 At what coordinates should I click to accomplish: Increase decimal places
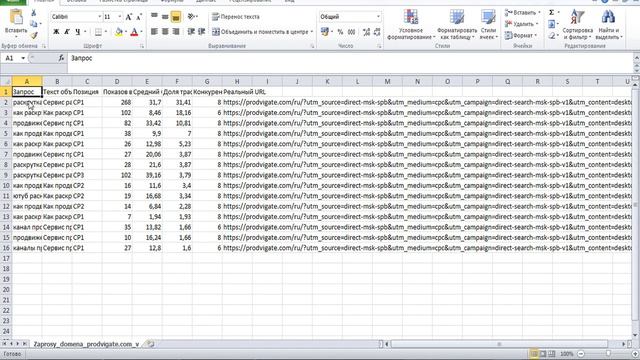coord(366,32)
